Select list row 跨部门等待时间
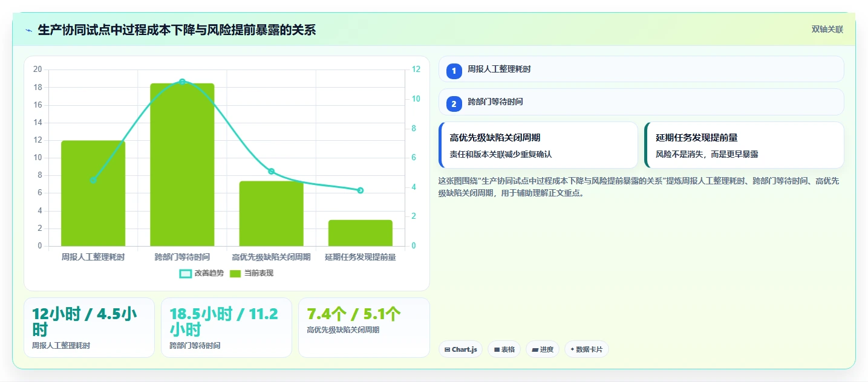The height and width of the screenshot is (382, 868). click(641, 102)
